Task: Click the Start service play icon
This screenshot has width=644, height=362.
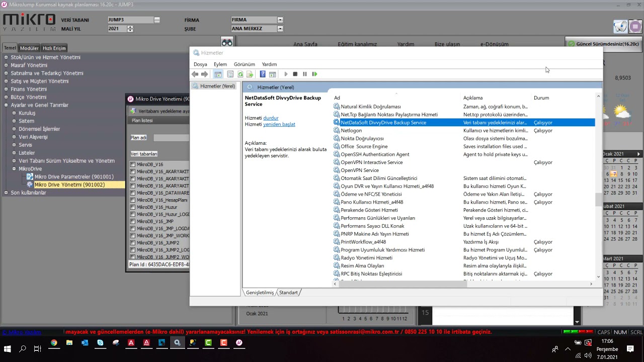Action: (x=286, y=74)
